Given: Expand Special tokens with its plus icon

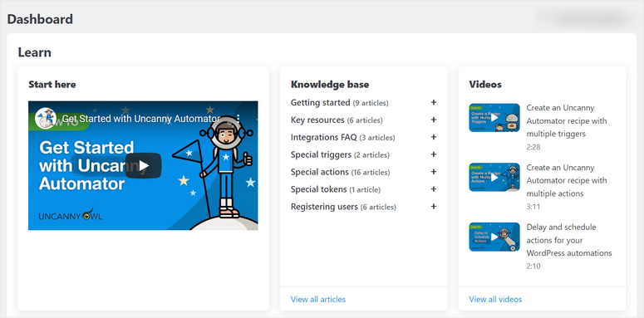Looking at the screenshot, I should coord(433,189).
